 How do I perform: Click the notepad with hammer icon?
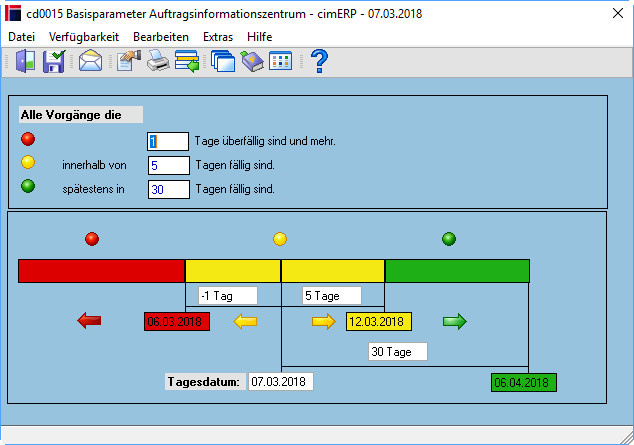point(129,61)
